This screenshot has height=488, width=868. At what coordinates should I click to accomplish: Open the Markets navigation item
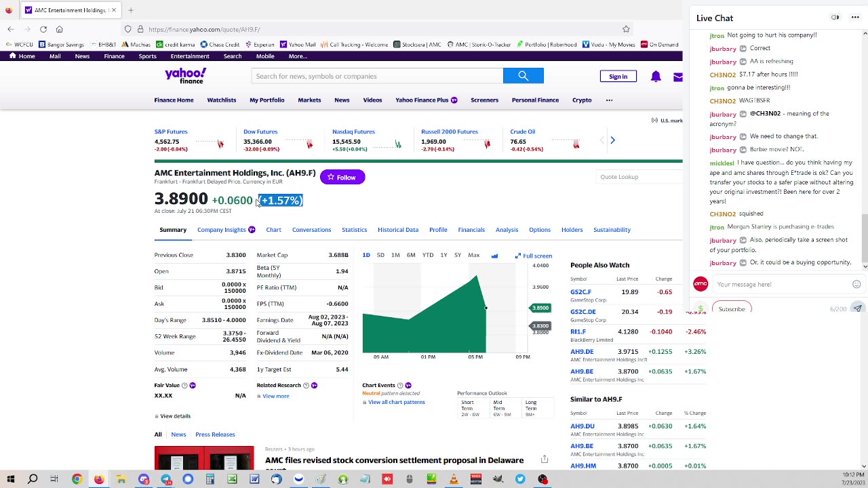click(309, 100)
